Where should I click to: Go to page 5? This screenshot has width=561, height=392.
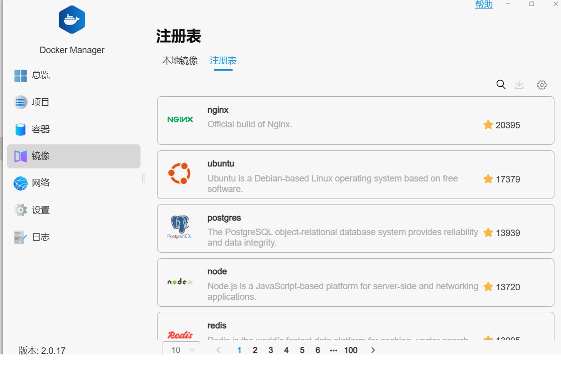(302, 350)
